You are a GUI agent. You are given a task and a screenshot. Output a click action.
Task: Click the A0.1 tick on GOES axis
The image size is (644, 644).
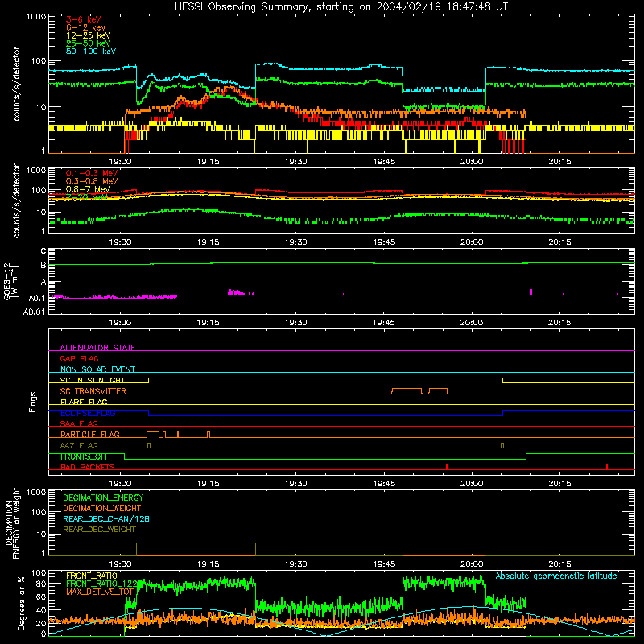(x=37, y=298)
